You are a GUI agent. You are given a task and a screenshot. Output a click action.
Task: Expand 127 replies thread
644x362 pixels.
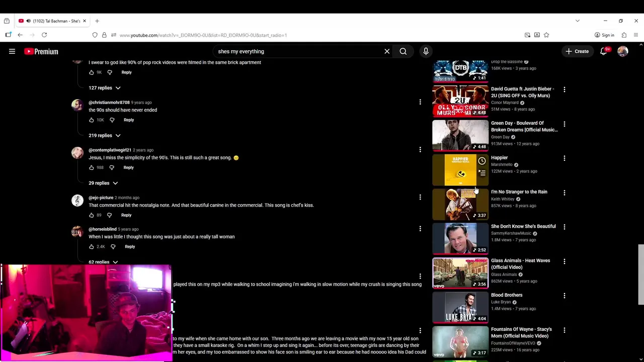point(105,88)
